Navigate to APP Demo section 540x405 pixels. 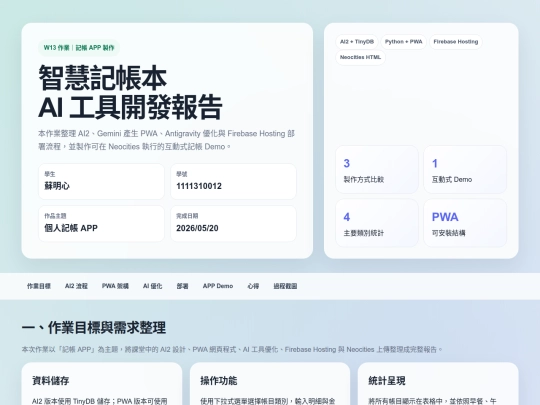pyautogui.click(x=218, y=286)
